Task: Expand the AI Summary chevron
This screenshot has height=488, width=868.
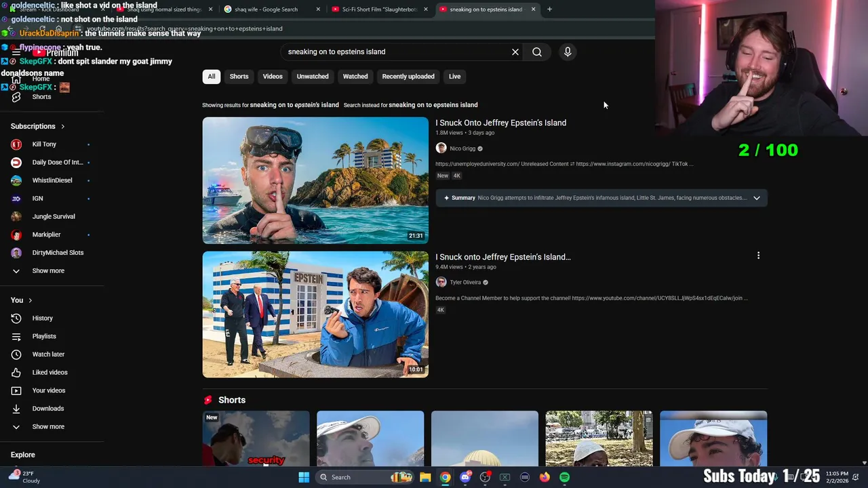Action: 757,198
